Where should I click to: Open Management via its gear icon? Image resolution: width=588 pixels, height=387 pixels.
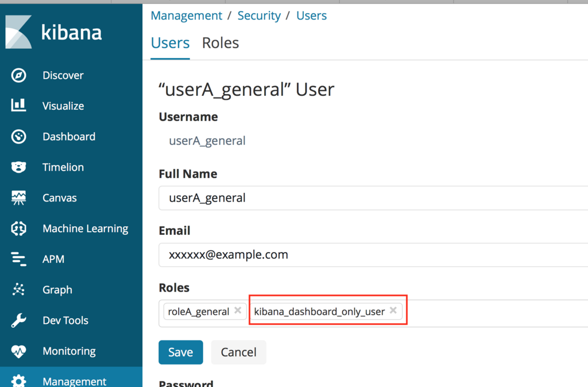[18, 381]
